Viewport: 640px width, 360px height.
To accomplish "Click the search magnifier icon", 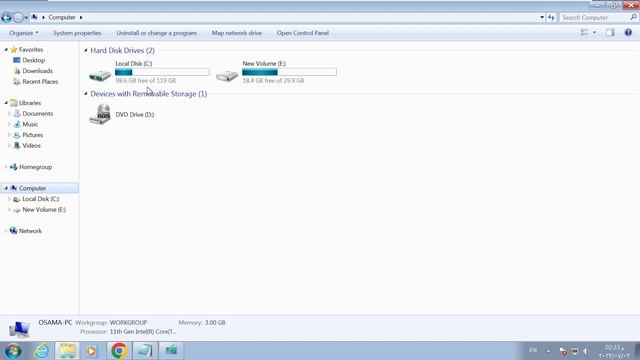I will [633, 17].
